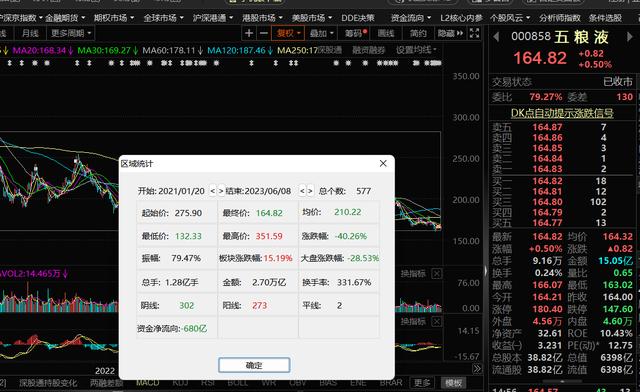The image size is (640, 392).
Task: Step end date forward in 区域统计 dialog
Action: pyautogui.click(x=310, y=191)
